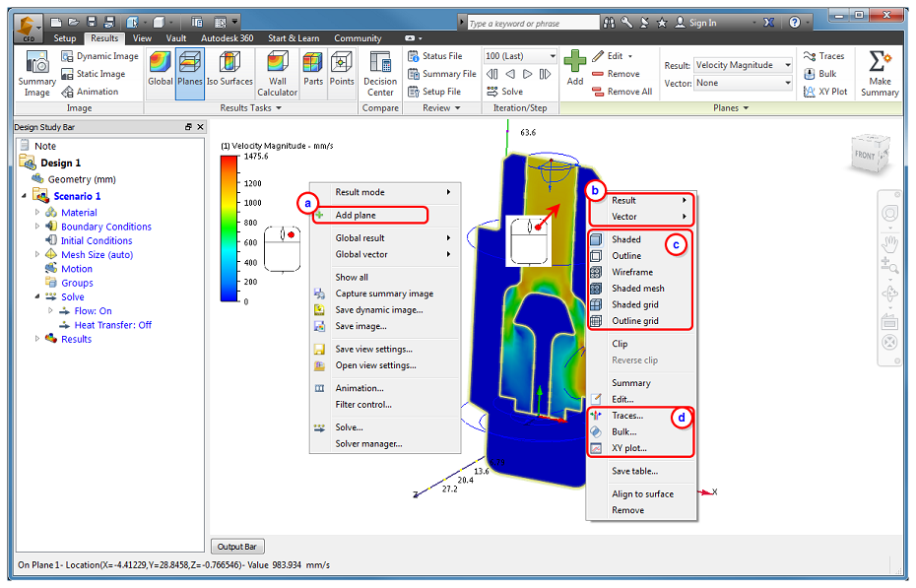Select Outline plane display mode

[626, 256]
